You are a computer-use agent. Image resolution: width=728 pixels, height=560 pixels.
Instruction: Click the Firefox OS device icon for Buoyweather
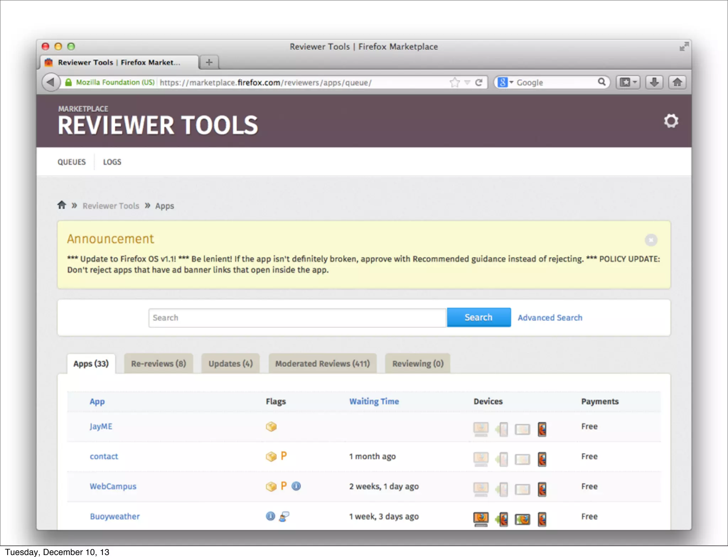[542, 519]
